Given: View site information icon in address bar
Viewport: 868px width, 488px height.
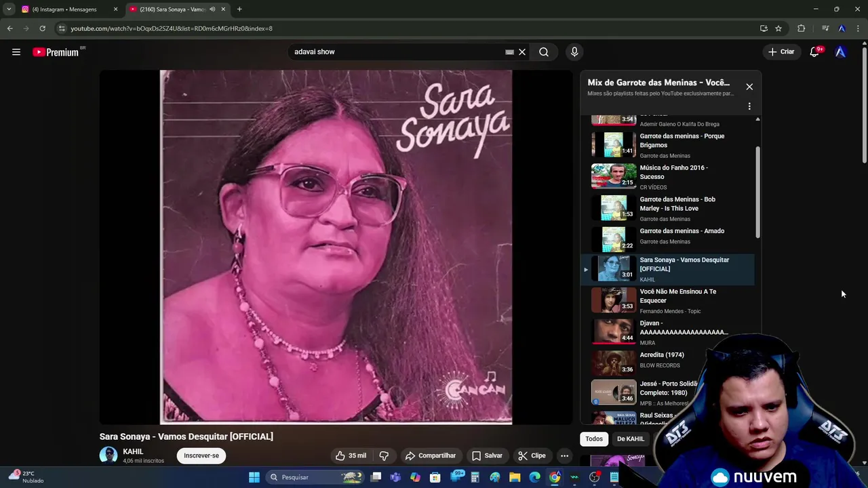Looking at the screenshot, I should click(x=62, y=28).
